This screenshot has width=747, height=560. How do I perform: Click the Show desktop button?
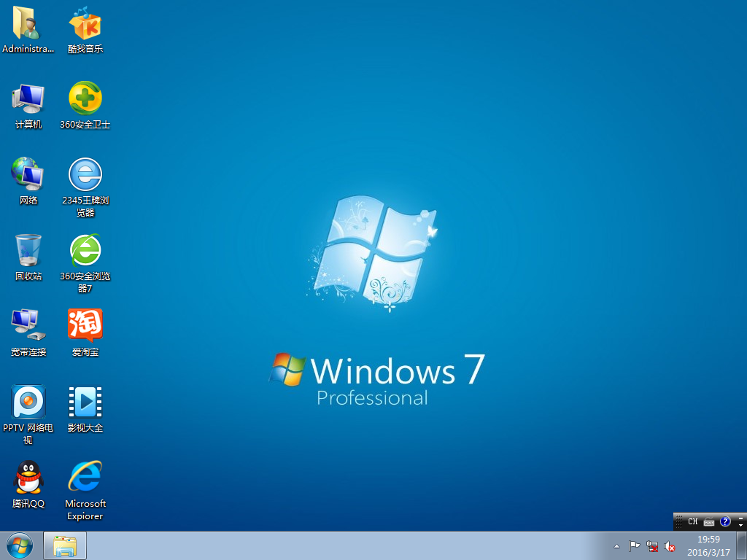coord(742,545)
